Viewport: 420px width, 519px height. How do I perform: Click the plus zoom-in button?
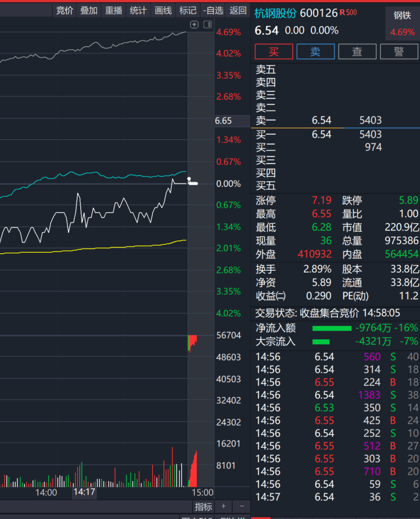pos(224,507)
